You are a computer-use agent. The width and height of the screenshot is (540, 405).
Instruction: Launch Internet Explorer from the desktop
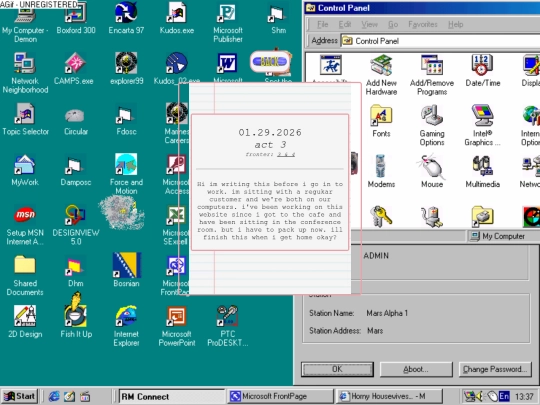click(126, 325)
